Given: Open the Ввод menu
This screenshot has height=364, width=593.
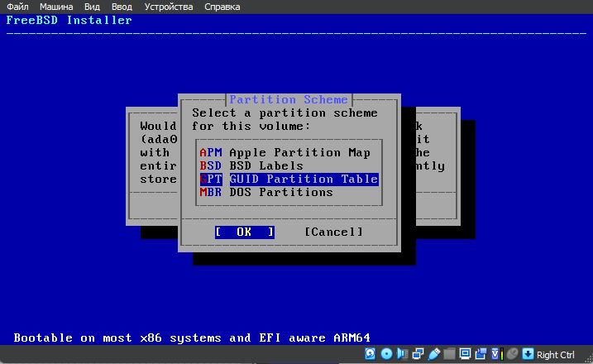Looking at the screenshot, I should [122, 7].
